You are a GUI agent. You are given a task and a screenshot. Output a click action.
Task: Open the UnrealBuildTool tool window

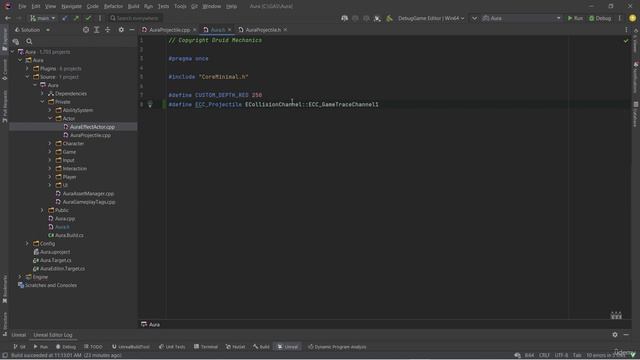point(130,347)
